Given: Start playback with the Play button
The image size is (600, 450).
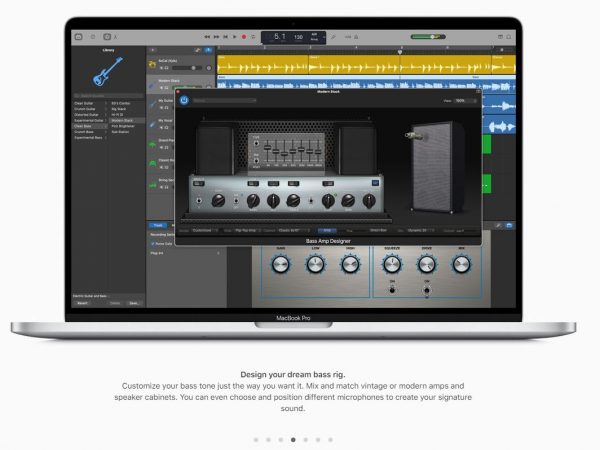Looking at the screenshot, I should [235, 37].
